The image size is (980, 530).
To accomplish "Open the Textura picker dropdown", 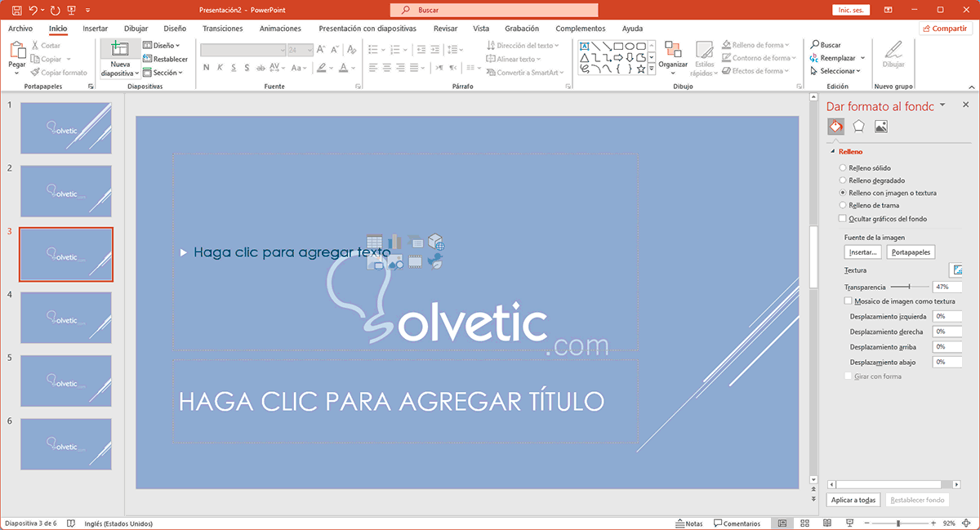I will pyautogui.click(x=956, y=270).
